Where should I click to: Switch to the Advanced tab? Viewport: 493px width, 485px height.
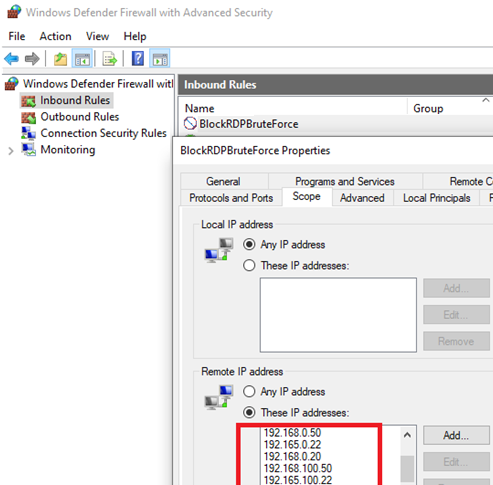pos(362,198)
